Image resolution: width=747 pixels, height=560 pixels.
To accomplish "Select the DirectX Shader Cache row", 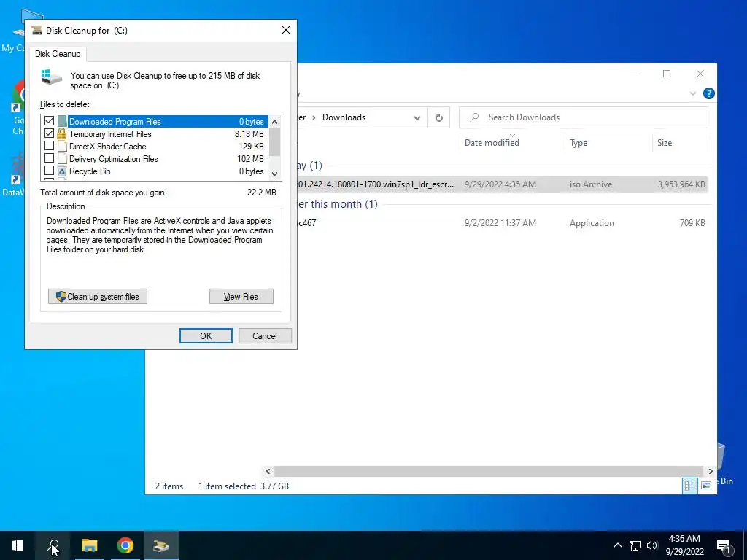I will coord(155,146).
